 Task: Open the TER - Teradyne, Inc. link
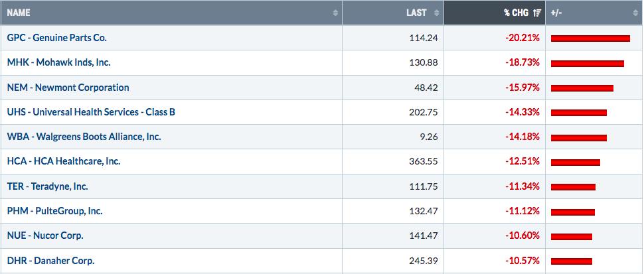pos(47,186)
